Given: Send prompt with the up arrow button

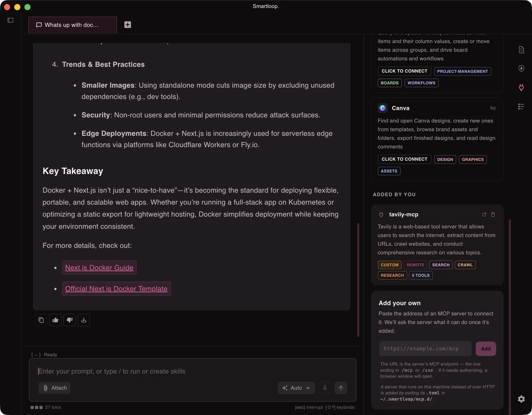Looking at the screenshot, I should click(341, 388).
